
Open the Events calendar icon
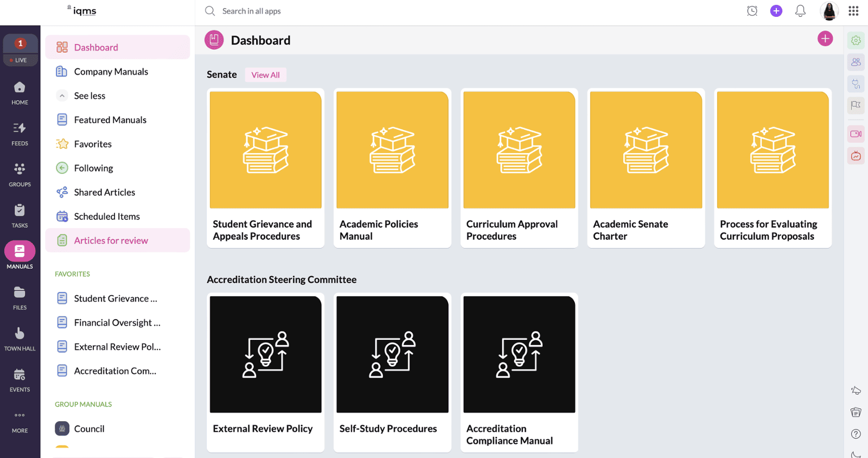pyautogui.click(x=20, y=379)
